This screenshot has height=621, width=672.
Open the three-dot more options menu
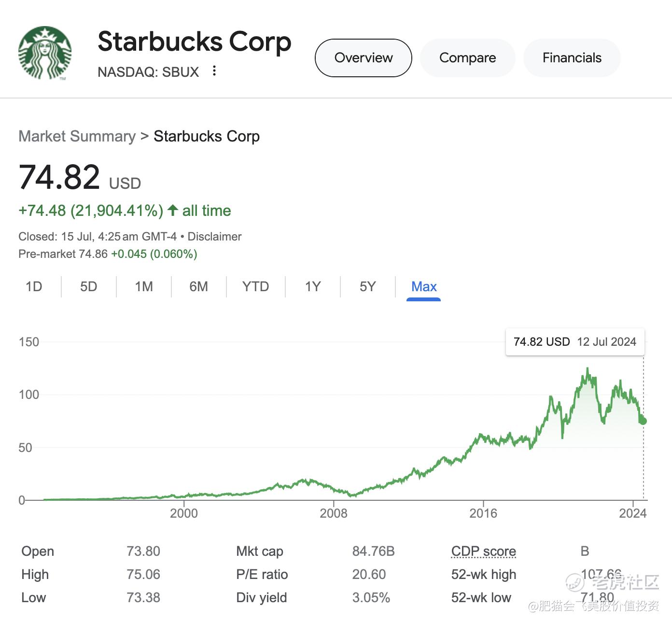[214, 71]
